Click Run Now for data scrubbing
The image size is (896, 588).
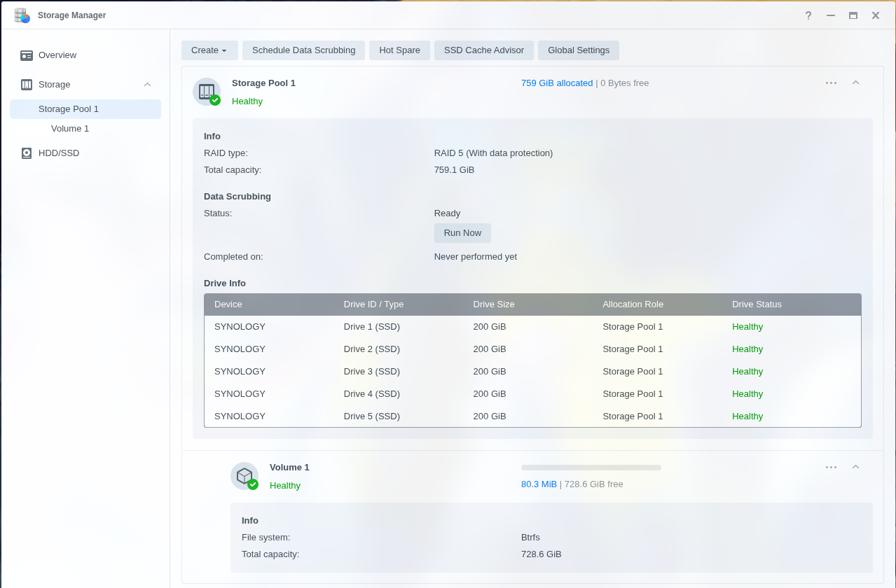click(462, 233)
